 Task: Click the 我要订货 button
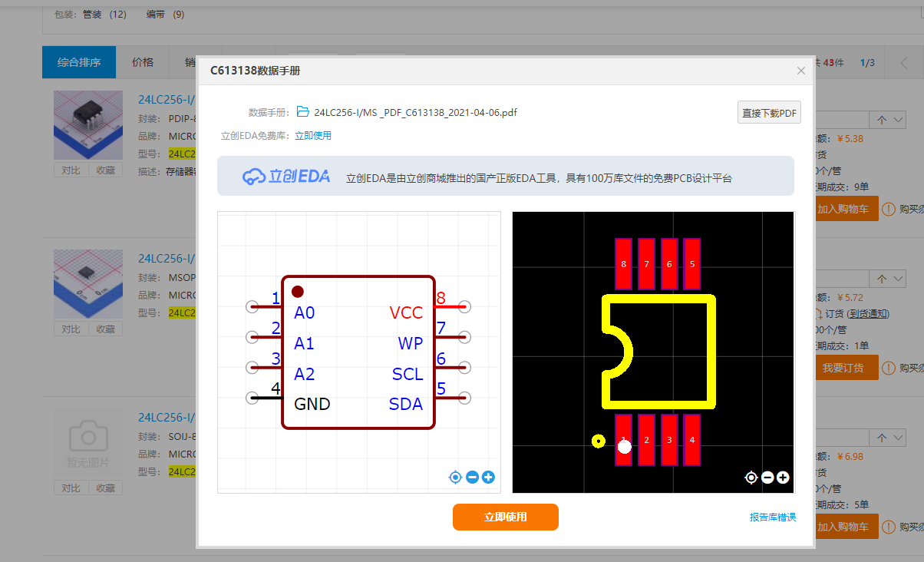click(846, 368)
